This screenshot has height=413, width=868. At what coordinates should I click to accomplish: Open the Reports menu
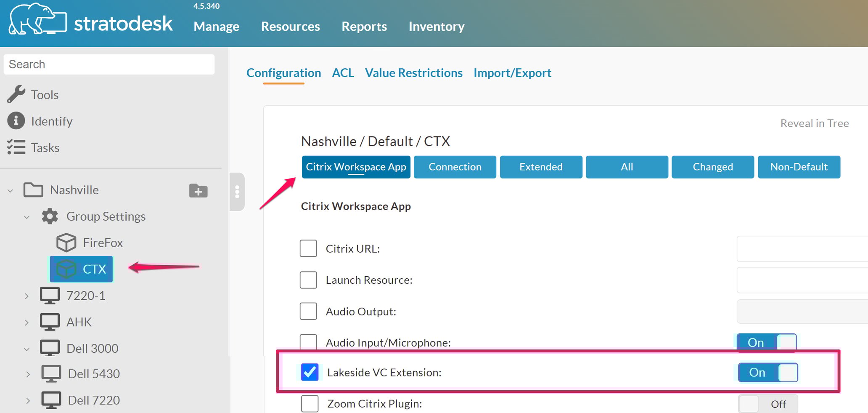click(x=364, y=26)
